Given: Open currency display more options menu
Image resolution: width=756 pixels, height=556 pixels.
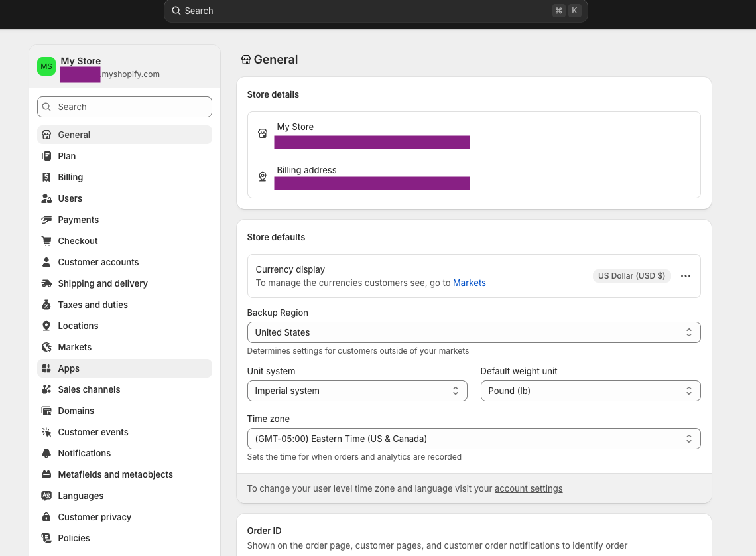Looking at the screenshot, I should (x=686, y=276).
